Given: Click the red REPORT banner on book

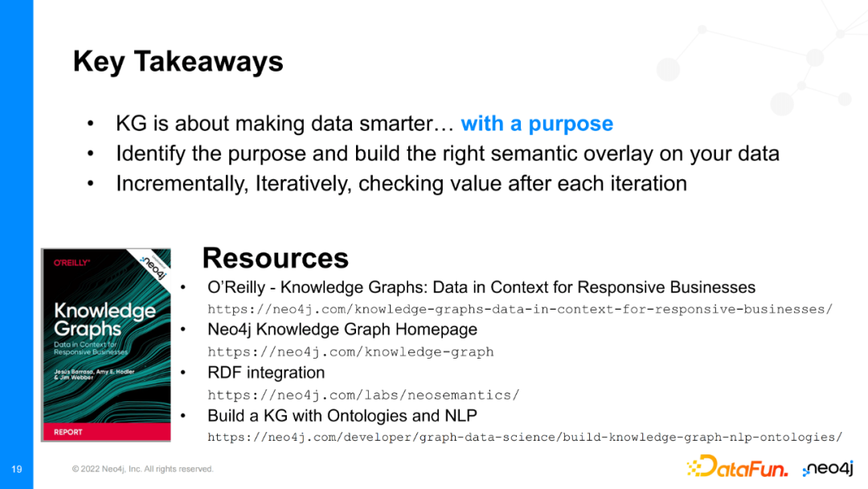Looking at the screenshot, I should [x=106, y=430].
